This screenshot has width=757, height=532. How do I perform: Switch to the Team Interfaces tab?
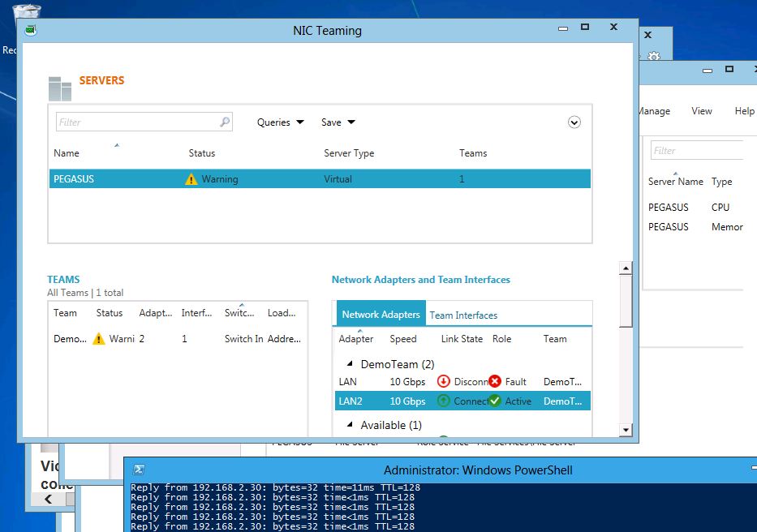(x=463, y=315)
